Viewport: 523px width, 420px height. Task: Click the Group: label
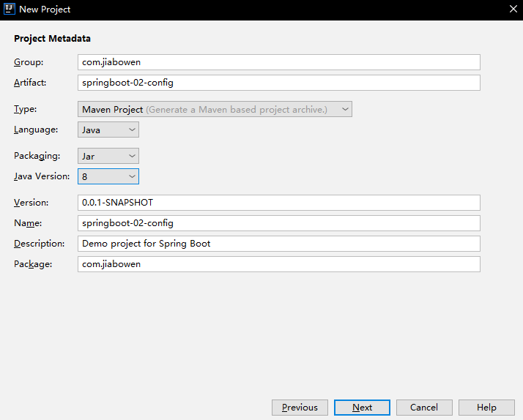(x=29, y=62)
